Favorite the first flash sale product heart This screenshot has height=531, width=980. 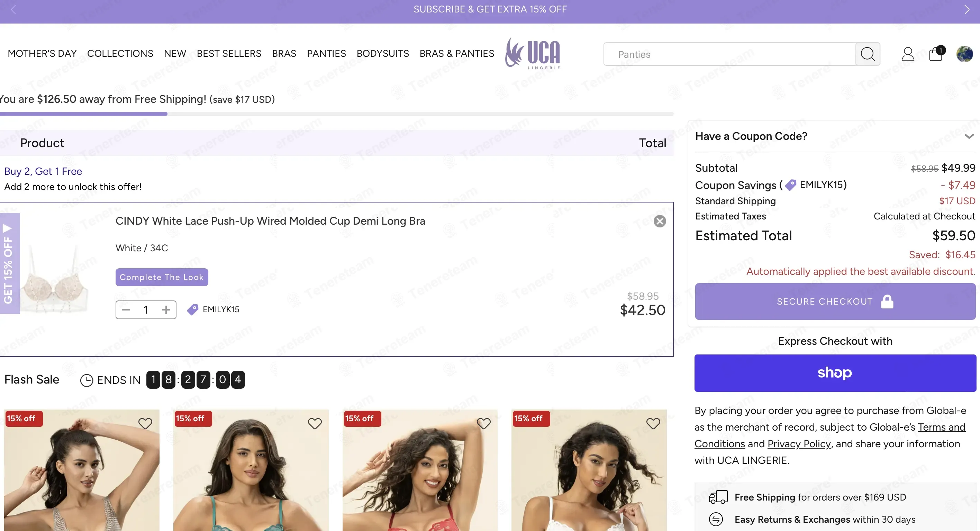[x=145, y=424]
